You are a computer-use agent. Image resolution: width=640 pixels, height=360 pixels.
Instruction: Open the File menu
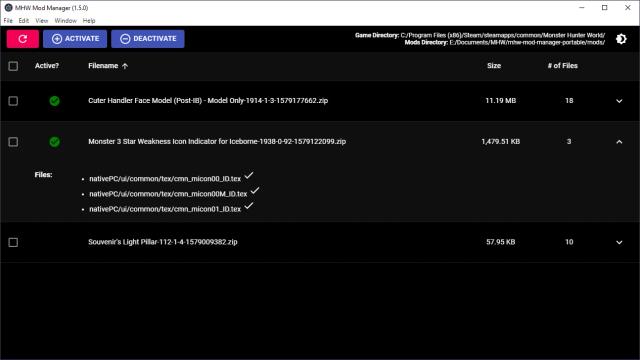pos(8,20)
